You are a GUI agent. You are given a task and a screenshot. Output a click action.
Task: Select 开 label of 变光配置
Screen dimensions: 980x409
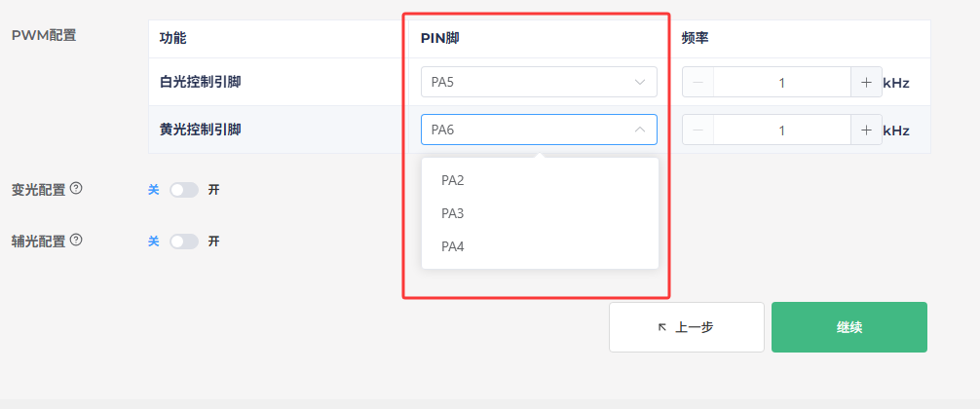[x=213, y=190]
